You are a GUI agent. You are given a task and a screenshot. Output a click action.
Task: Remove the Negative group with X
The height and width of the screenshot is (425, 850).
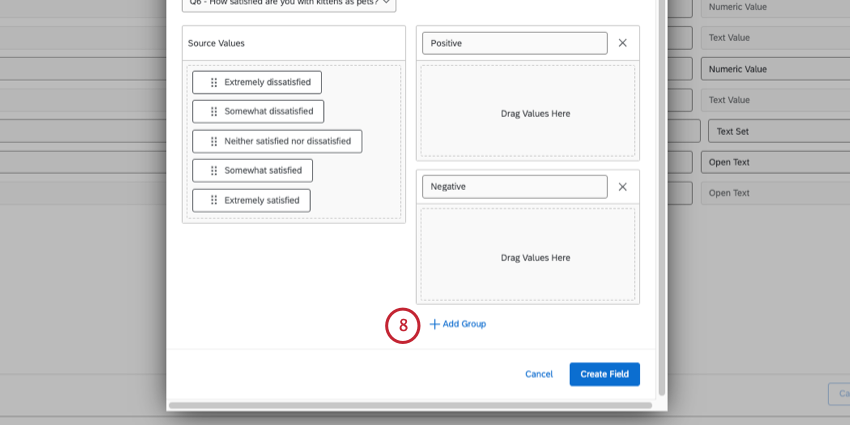click(622, 187)
